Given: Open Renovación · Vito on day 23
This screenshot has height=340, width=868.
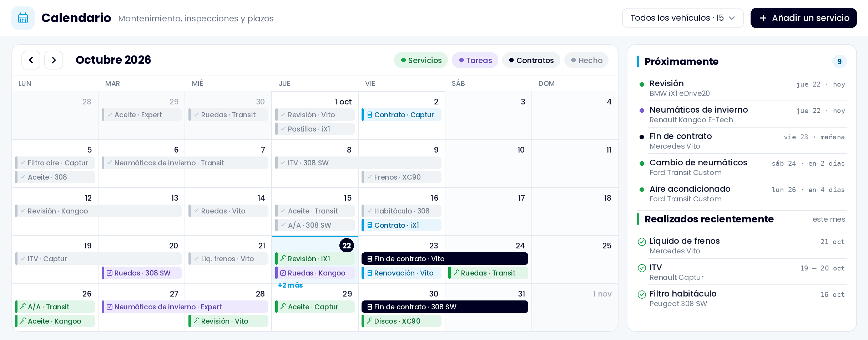Looking at the screenshot, I should point(402,273).
